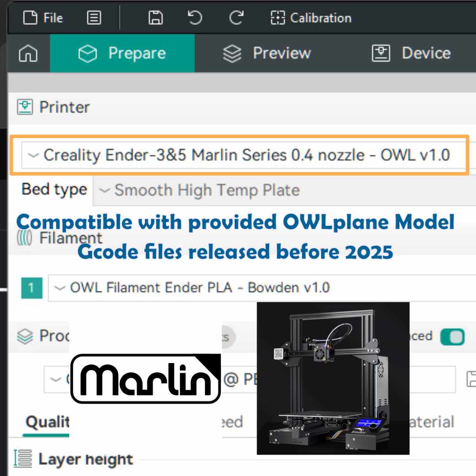Open the Device tab
476x476 pixels.
point(411,53)
